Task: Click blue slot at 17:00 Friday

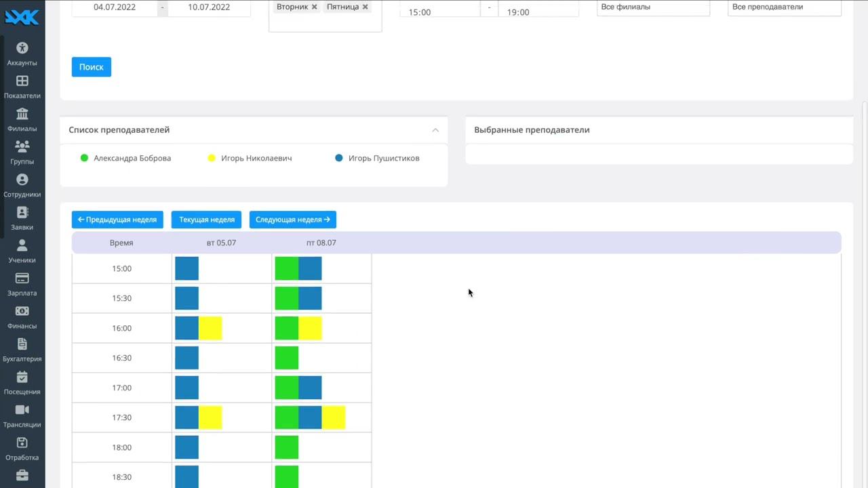Action: coord(310,388)
